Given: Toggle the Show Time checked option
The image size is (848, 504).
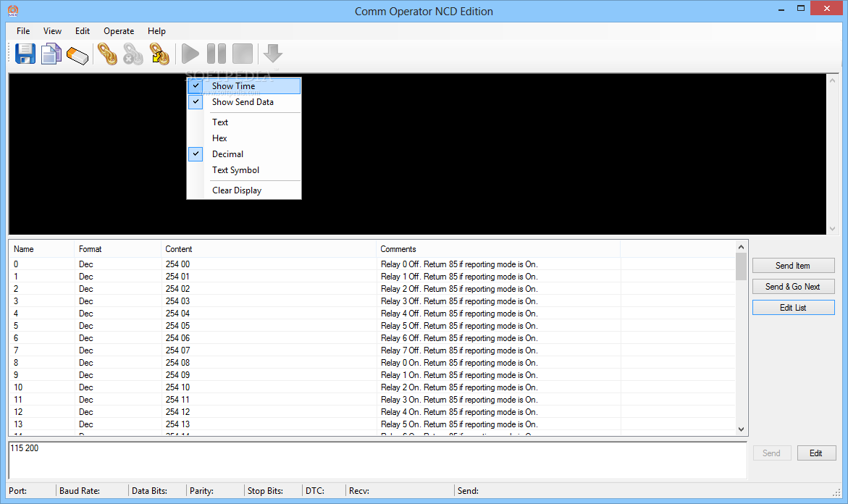Looking at the screenshot, I should [x=244, y=86].
